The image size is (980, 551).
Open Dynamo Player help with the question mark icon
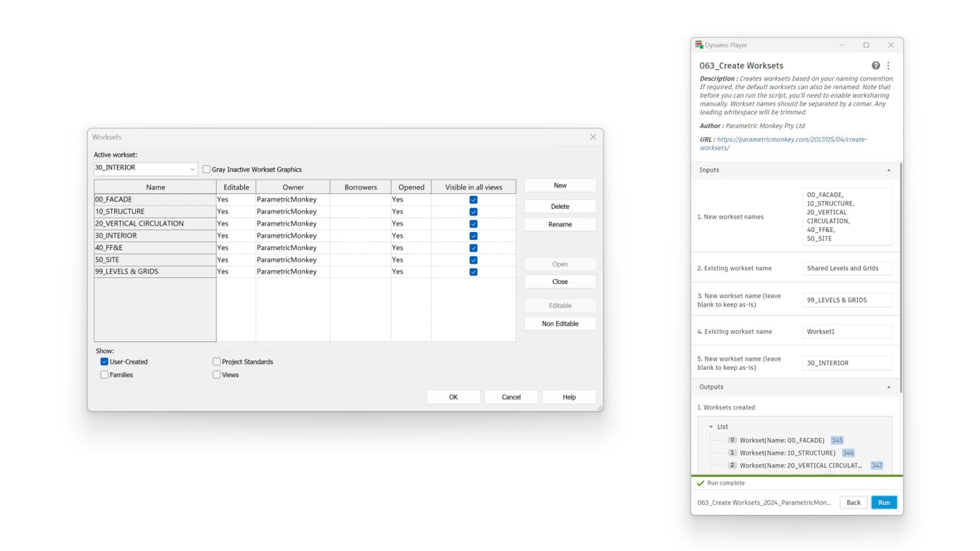tap(875, 66)
